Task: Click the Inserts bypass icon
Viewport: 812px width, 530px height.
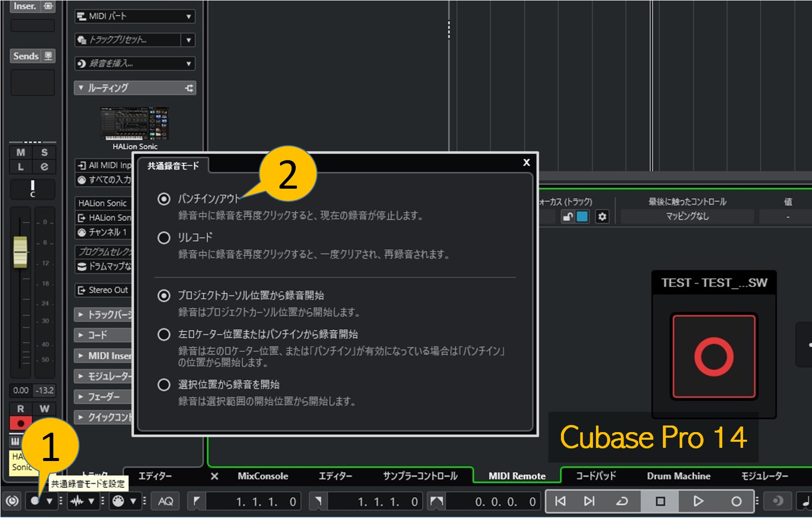Action: tap(48, 6)
